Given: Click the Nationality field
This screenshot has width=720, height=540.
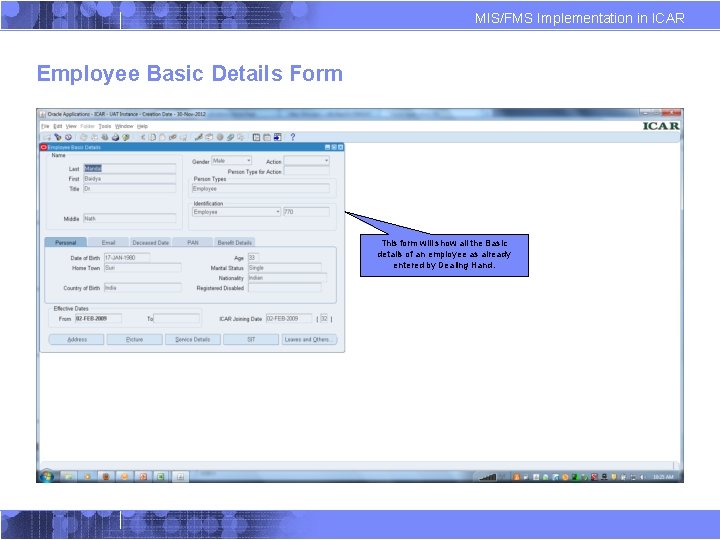Looking at the screenshot, I should point(287,278).
